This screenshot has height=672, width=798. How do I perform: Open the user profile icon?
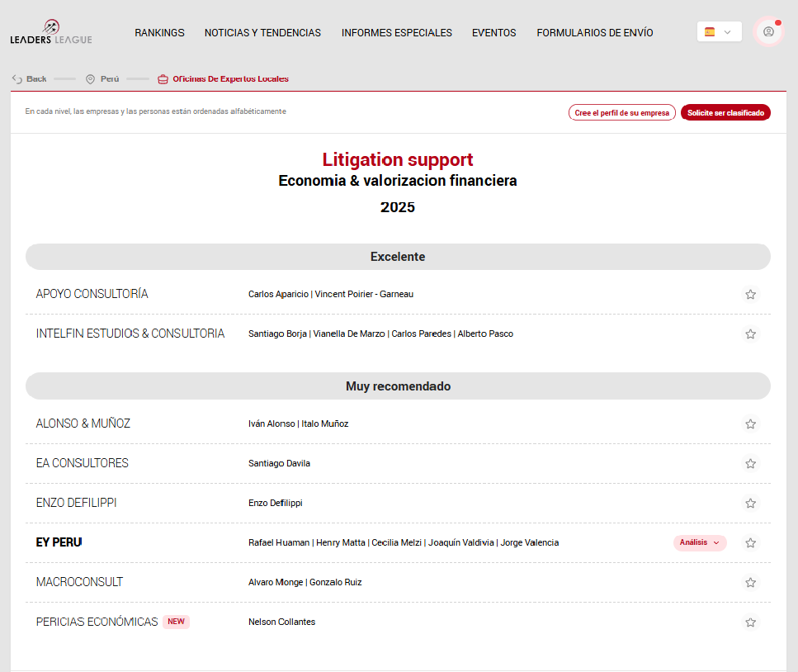(x=768, y=32)
